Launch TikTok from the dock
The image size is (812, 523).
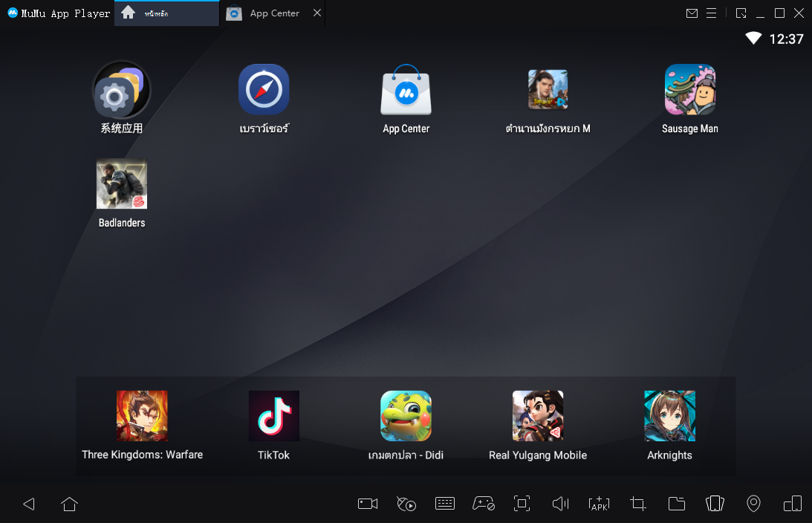(273, 417)
